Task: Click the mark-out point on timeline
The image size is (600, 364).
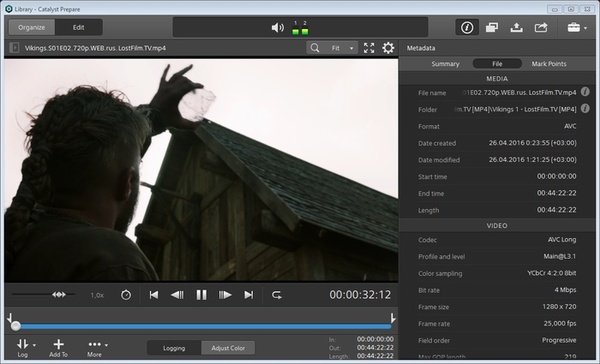Action: point(393,318)
